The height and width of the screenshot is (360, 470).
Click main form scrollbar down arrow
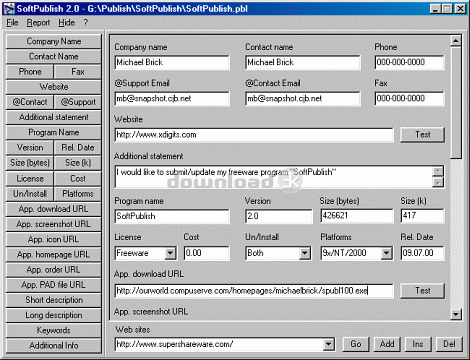click(456, 314)
